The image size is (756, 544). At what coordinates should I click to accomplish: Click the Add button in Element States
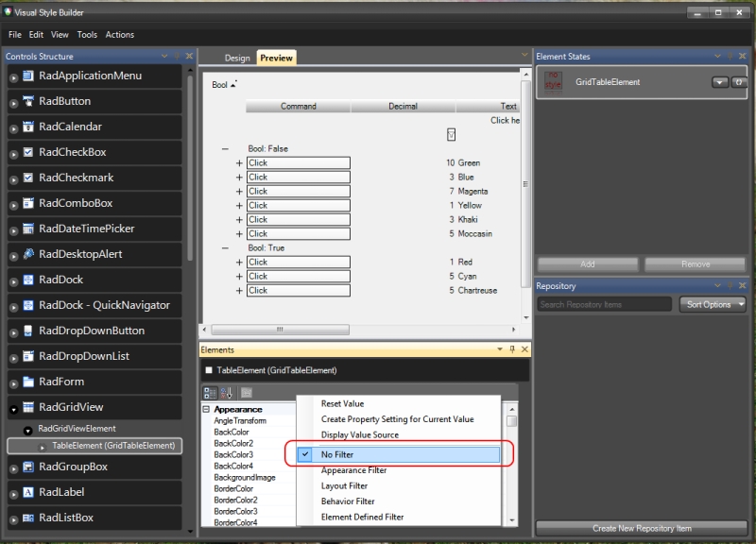click(587, 264)
